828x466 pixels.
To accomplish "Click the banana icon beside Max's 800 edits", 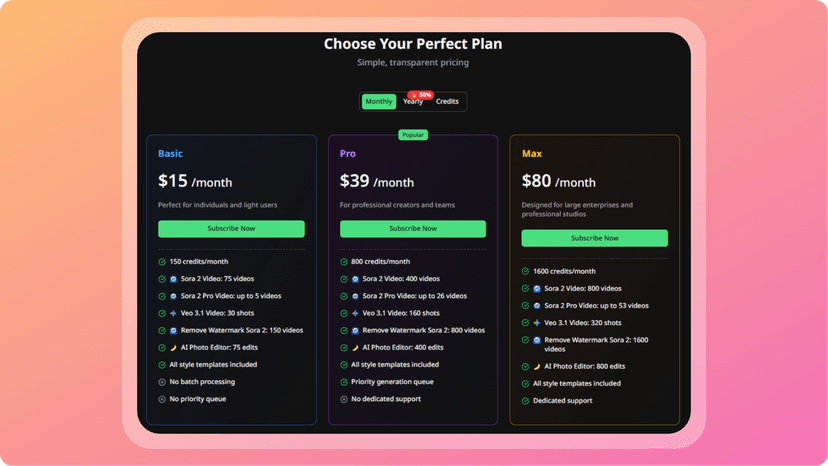I will click(x=537, y=367).
